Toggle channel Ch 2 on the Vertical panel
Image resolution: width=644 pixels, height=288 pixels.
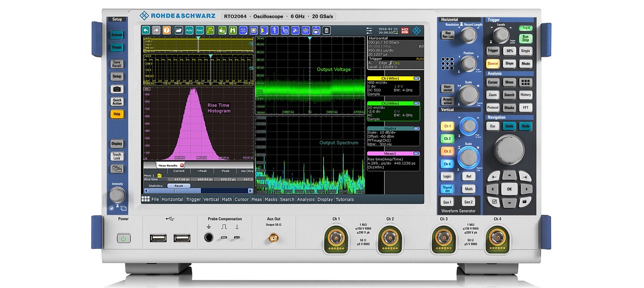tap(447, 139)
